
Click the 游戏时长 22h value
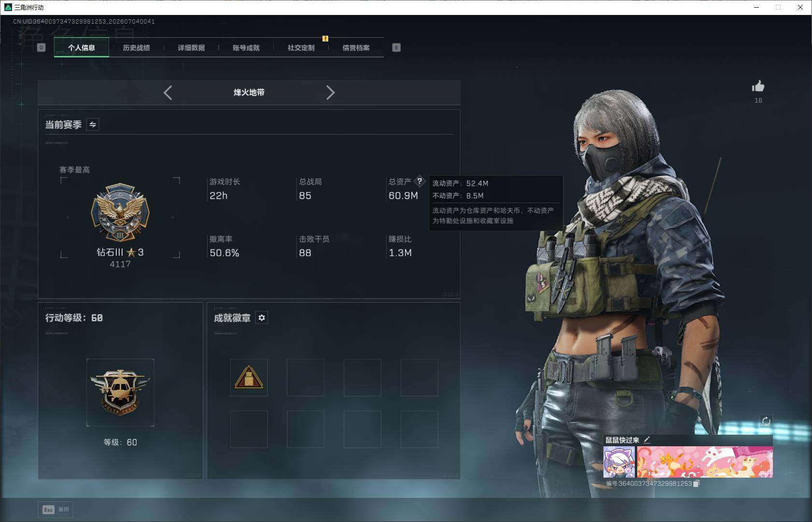pyautogui.click(x=218, y=195)
